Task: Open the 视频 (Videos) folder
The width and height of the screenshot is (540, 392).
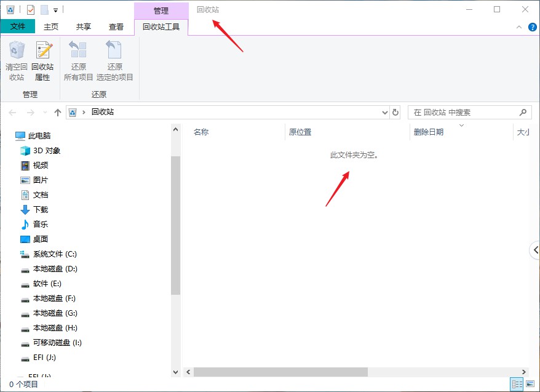Action: (x=34, y=166)
